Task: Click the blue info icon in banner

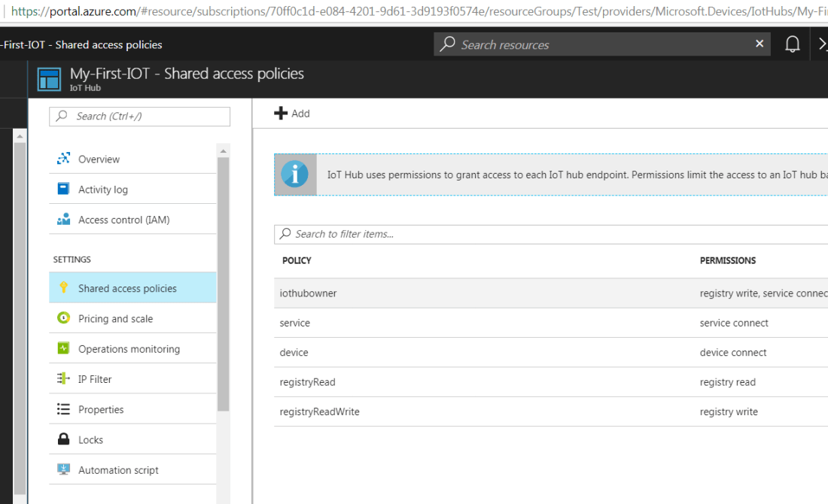Action: (x=295, y=175)
